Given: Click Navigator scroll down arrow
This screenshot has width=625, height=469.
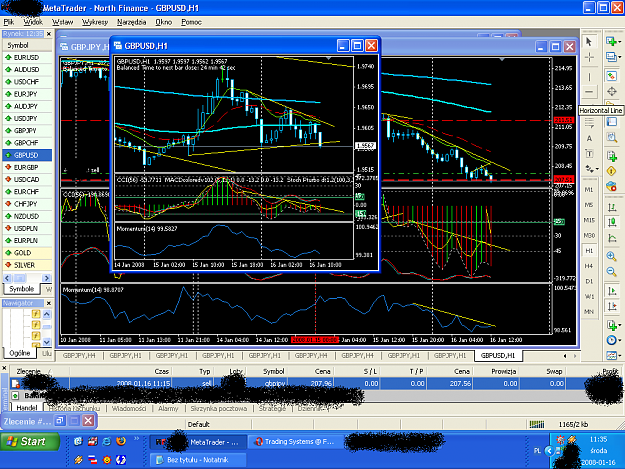Looking at the screenshot, I should click(47, 342).
